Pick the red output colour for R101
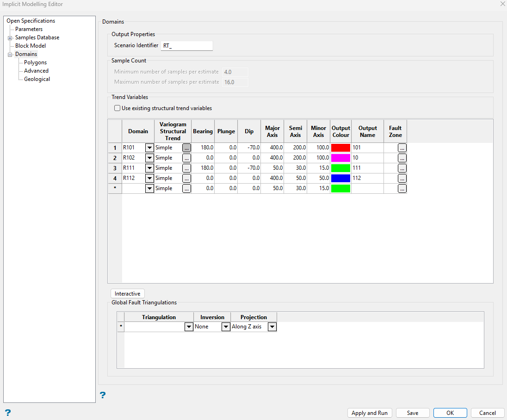 pos(341,148)
